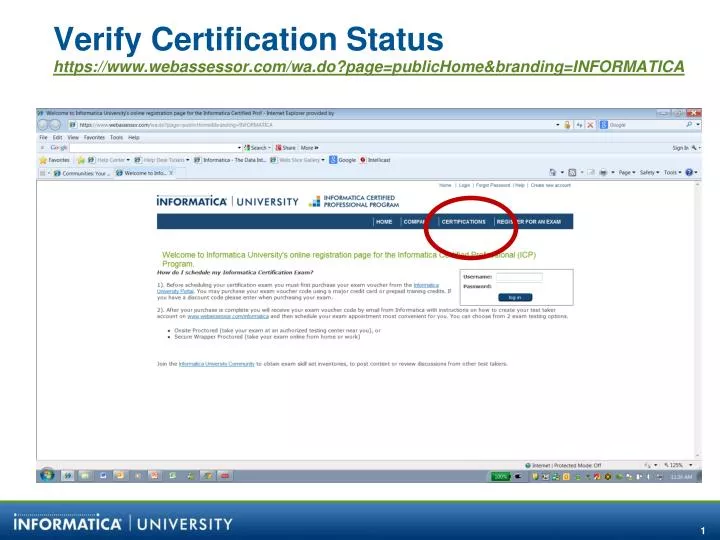Click the Google toolbar Search button
Screen dimensions: 720x540
[256, 148]
